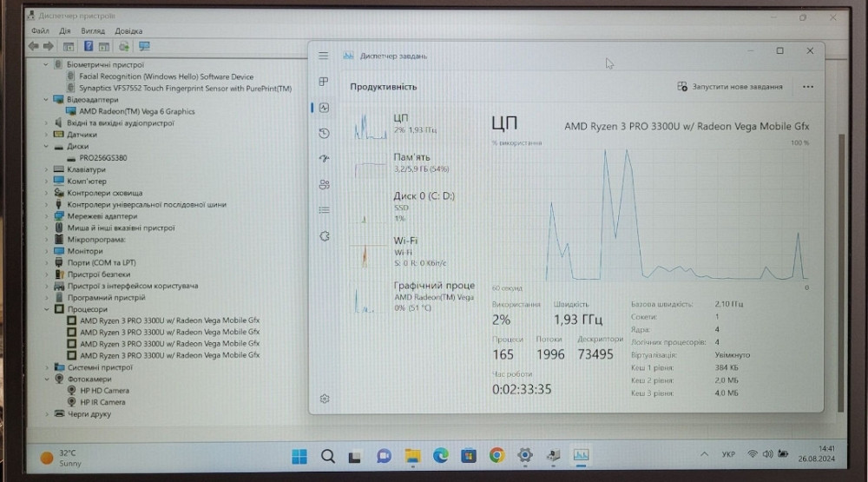Expand the Клавіатури category
Screen dimensions: 868x482
coord(46,169)
